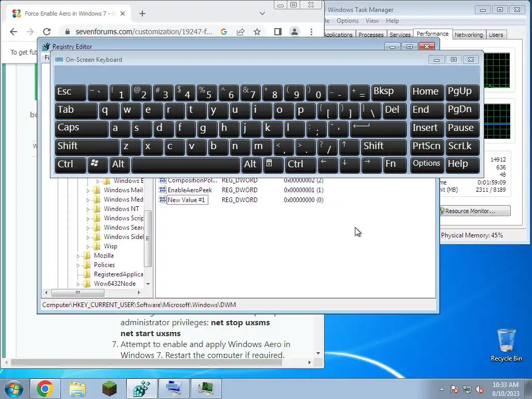The image size is (532, 399).
Task: Click the up arrow key on the On-Screen Keyboard
Action: pos(349,147)
